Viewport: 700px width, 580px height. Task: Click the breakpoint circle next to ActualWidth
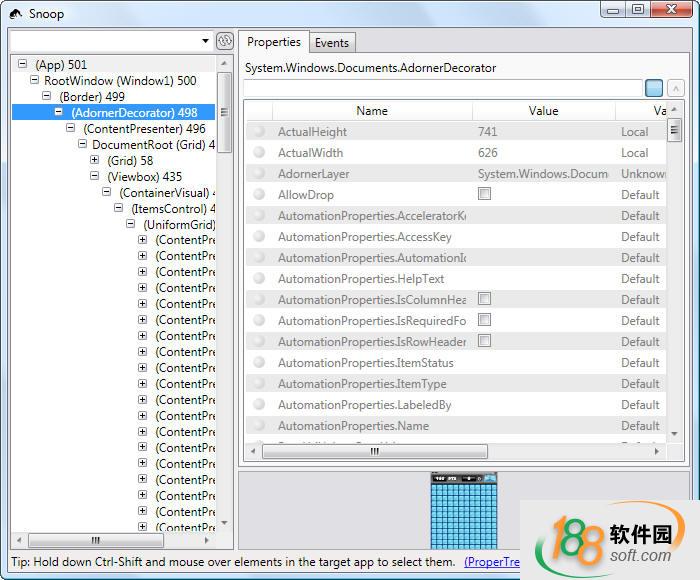tap(259, 153)
